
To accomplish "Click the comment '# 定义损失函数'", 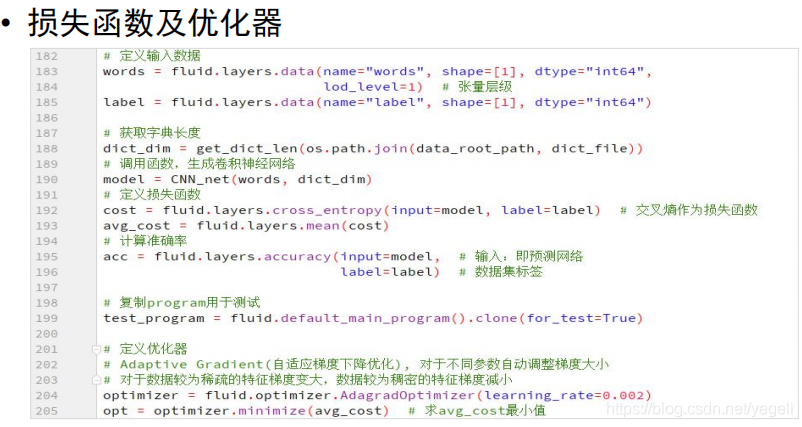I will click(152, 195).
